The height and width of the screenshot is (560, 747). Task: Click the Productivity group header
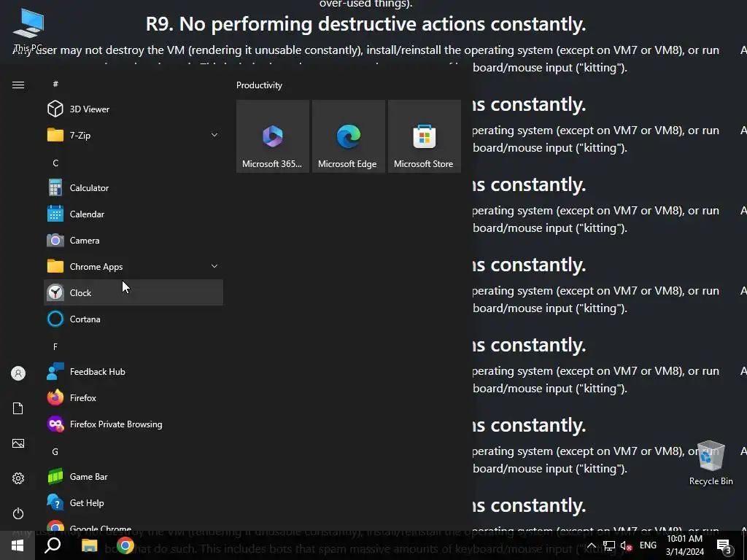(259, 85)
